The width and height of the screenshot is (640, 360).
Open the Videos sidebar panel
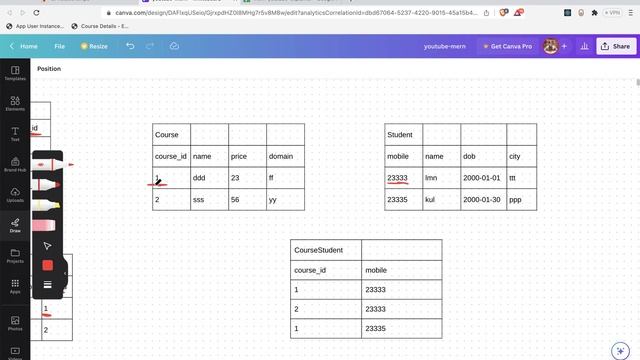coord(15,353)
